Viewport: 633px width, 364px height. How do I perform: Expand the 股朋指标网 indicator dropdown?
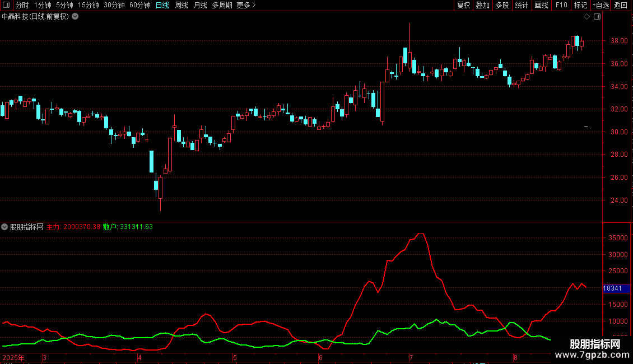(x=4, y=227)
